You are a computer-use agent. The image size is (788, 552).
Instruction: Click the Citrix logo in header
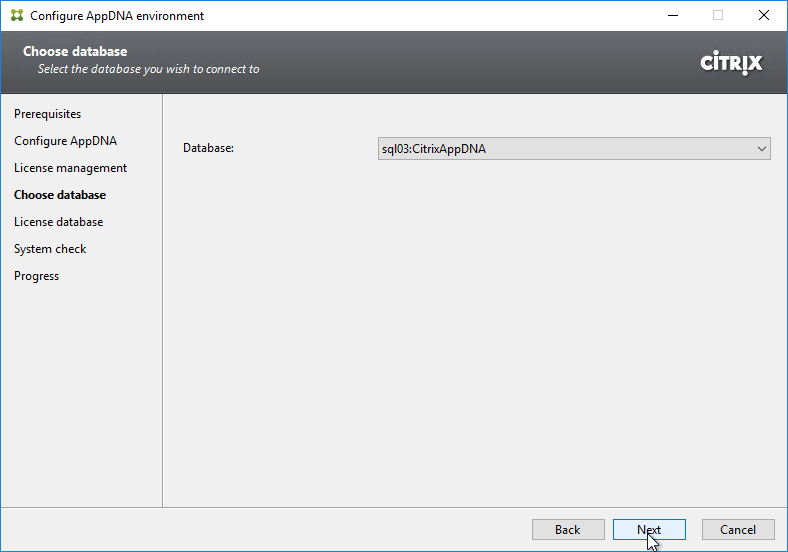coord(731,63)
